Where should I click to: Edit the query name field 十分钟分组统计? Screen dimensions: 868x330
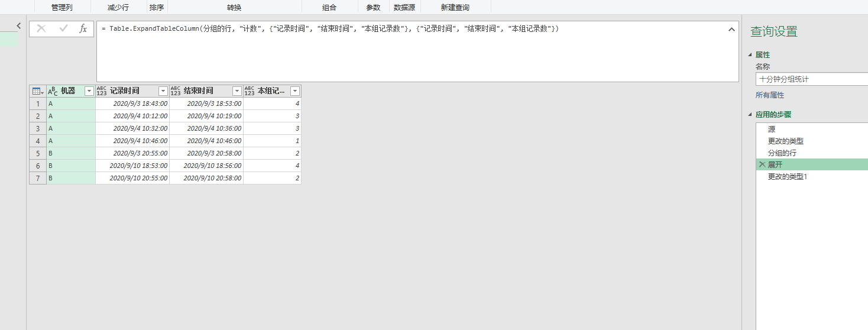tap(812, 79)
